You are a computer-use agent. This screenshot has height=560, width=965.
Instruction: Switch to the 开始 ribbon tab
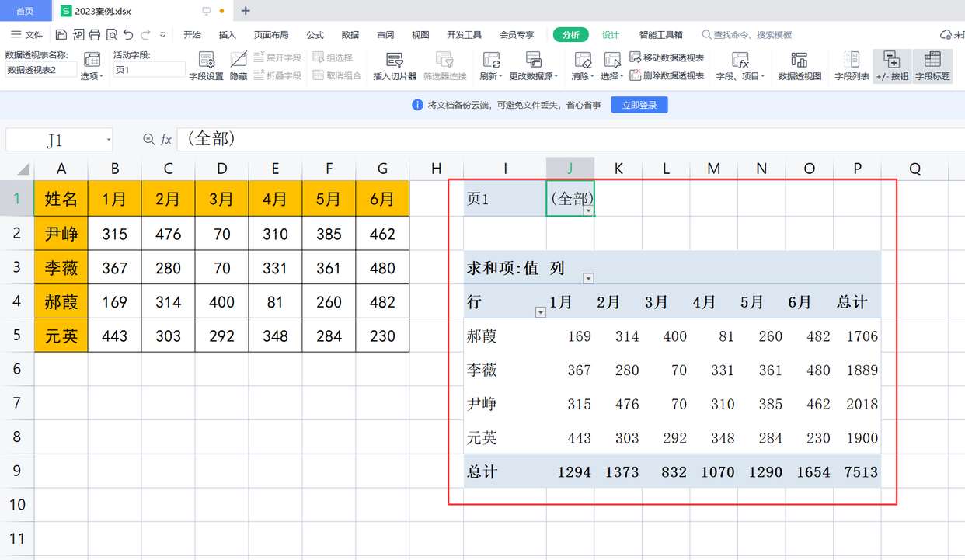pyautogui.click(x=192, y=34)
